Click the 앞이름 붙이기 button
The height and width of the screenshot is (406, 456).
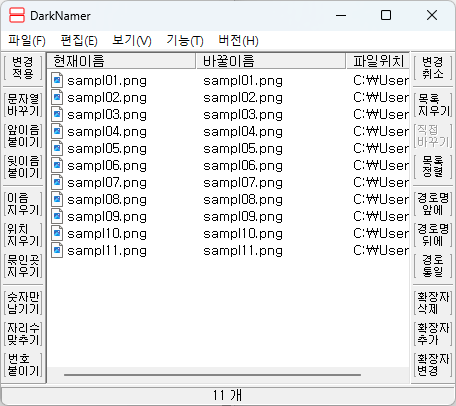23,136
